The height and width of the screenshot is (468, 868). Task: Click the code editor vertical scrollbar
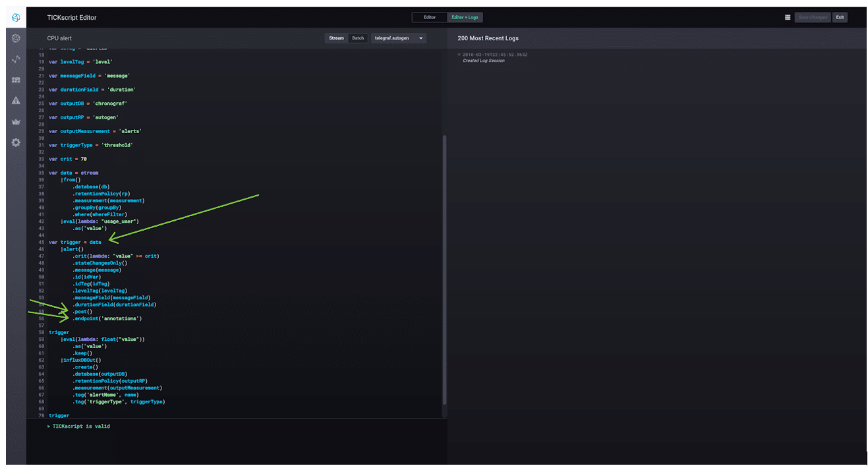tap(444, 264)
